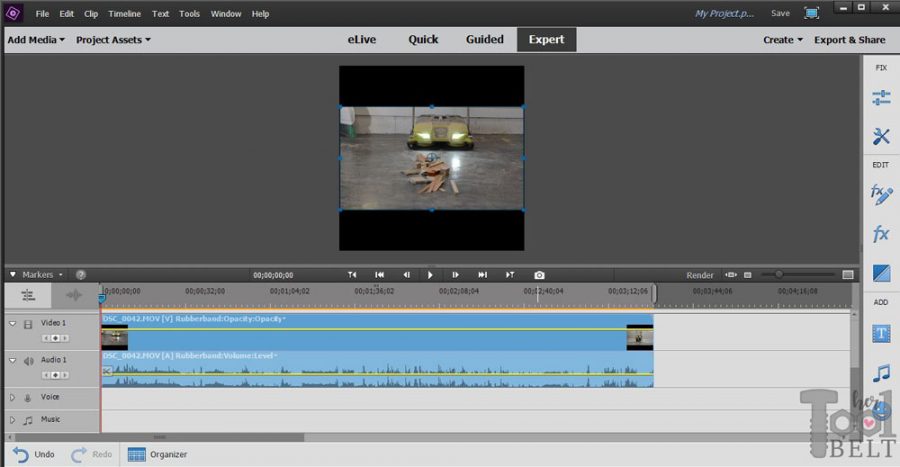Viewport: 900px width, 467px height.
Task: Open Applied Effects fx pencil icon
Action: (x=881, y=194)
